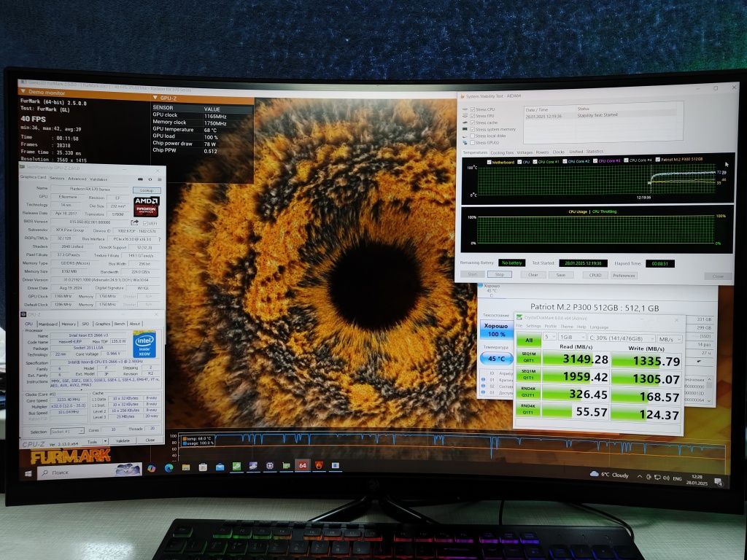Screen dimensions: 747x560
Task: Expand the CrystalDiskMark 1GiB test size dropdown
Action: (x=572, y=337)
